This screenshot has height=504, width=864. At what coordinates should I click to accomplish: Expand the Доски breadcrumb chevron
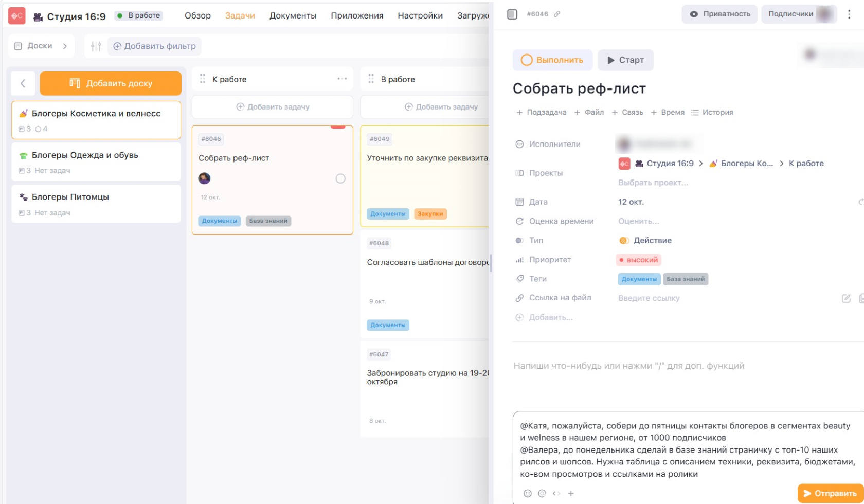click(x=65, y=46)
